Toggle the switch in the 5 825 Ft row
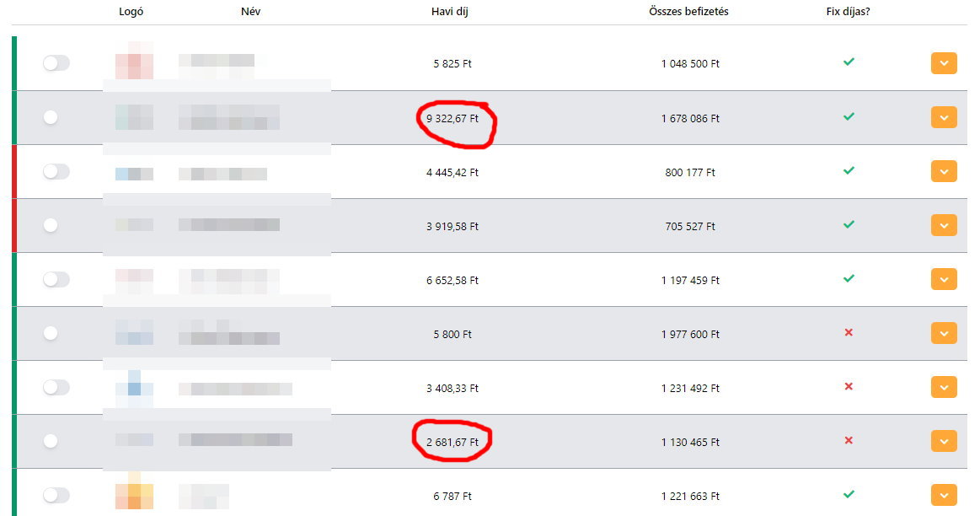 (x=56, y=63)
